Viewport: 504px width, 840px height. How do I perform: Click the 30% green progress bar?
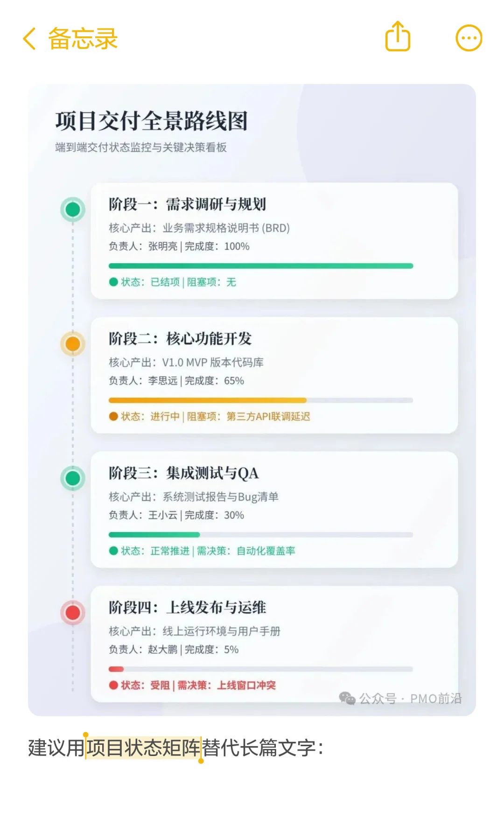tap(154, 535)
